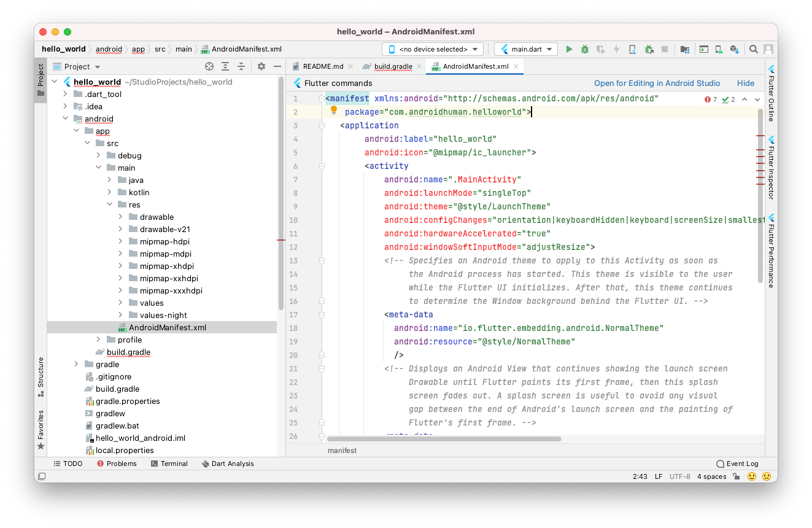Open the Dart Analysis tool window tab

pos(228,464)
